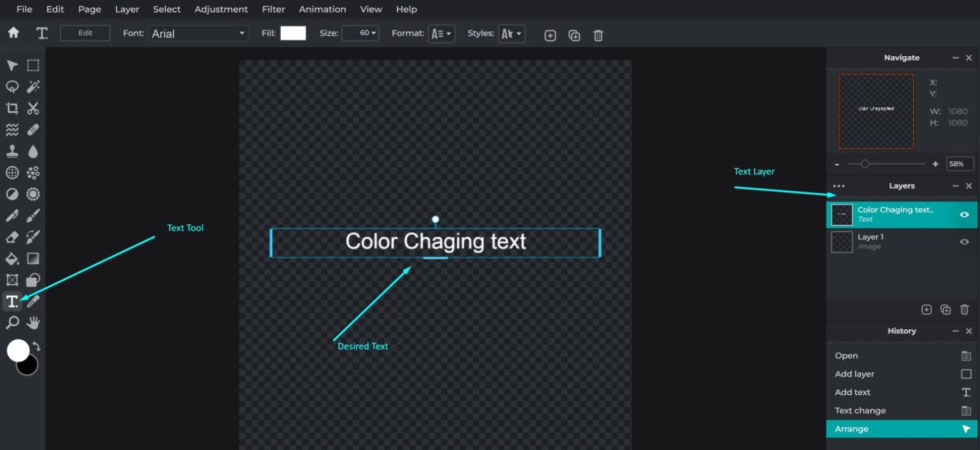Open the text Styles dropdown
Viewport: 980px width, 450px height.
point(512,33)
